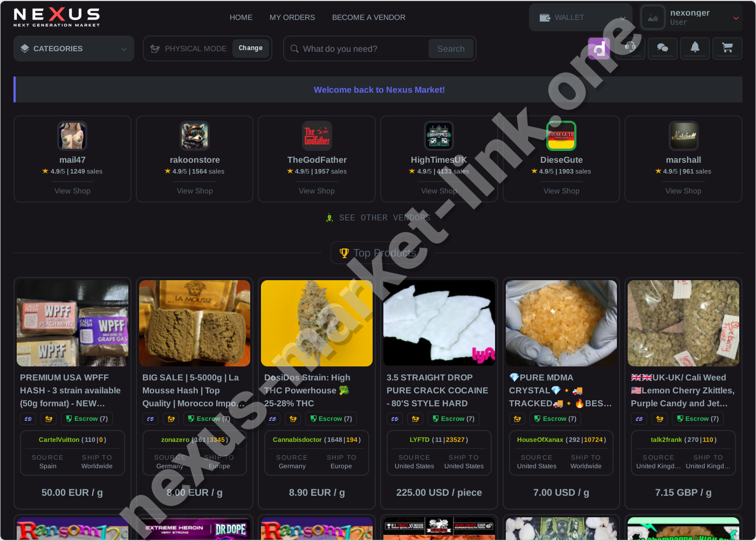
Task: Click the yellow box badge on HouseOfXanax's listing
Action: pyautogui.click(x=518, y=419)
